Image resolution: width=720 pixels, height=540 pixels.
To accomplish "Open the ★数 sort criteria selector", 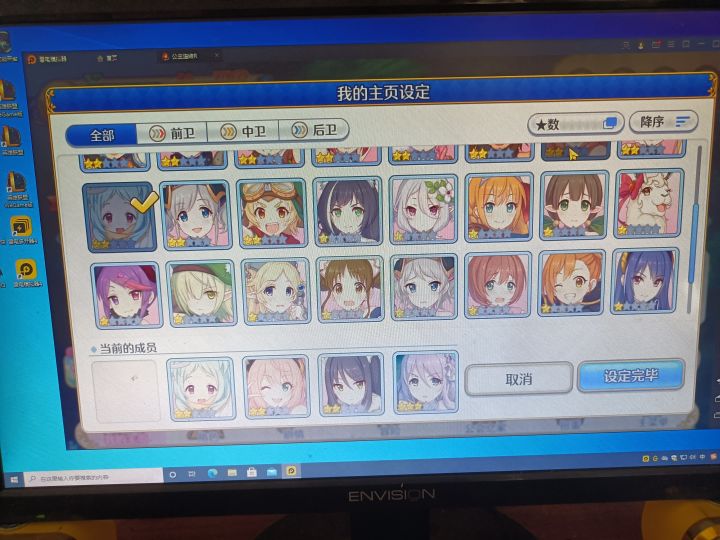I will 576,124.
